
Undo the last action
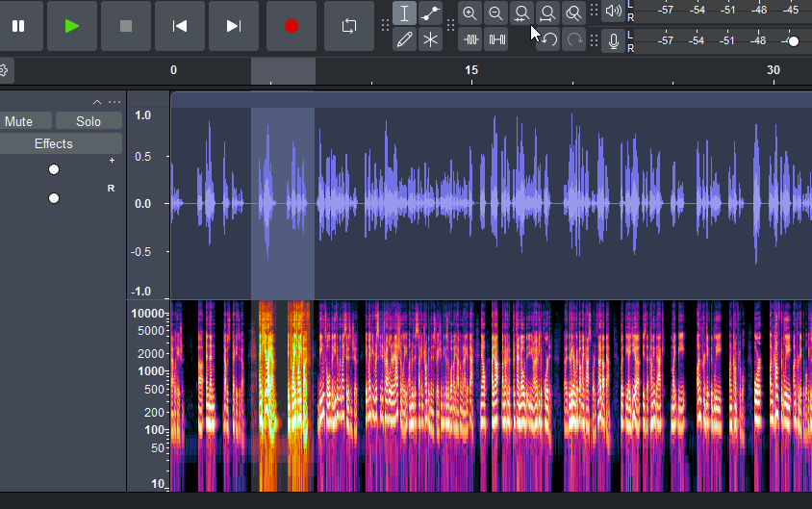click(x=548, y=39)
